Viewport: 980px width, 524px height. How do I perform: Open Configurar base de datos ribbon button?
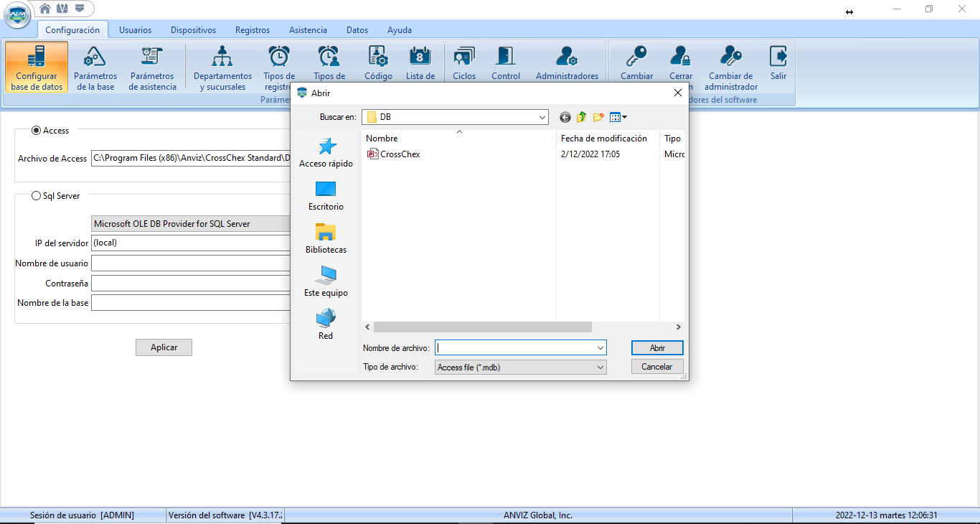[x=37, y=67]
